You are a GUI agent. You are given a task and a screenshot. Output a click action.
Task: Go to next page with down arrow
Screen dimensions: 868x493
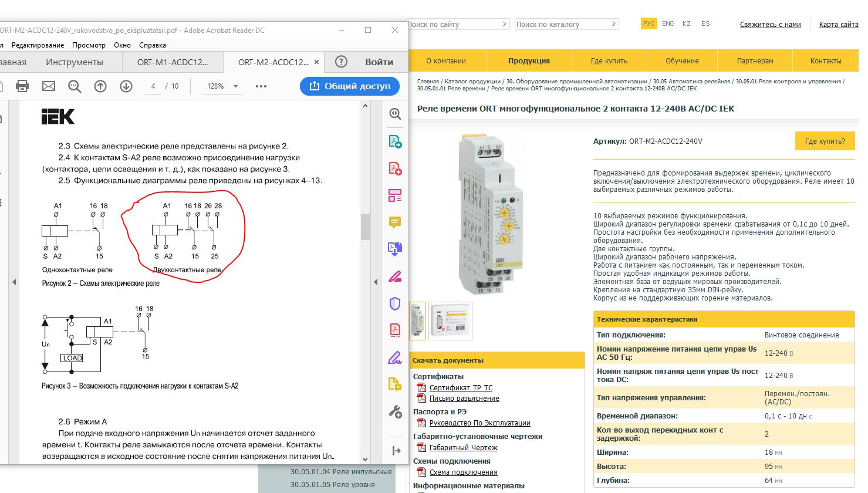126,86
